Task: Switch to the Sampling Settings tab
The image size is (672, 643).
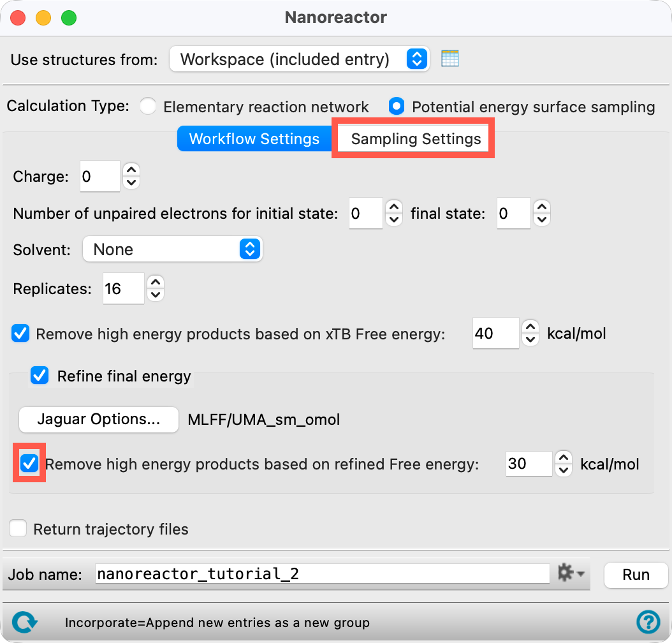Action: pyautogui.click(x=413, y=138)
